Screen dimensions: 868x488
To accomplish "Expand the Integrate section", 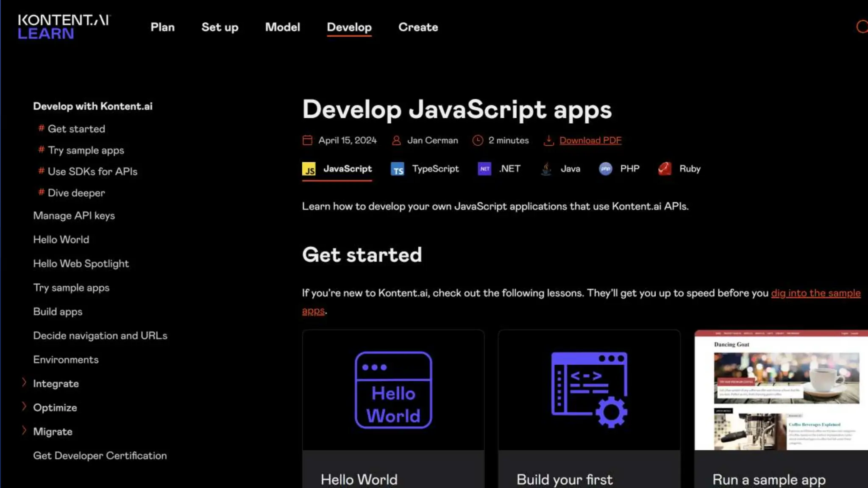I will (x=24, y=383).
